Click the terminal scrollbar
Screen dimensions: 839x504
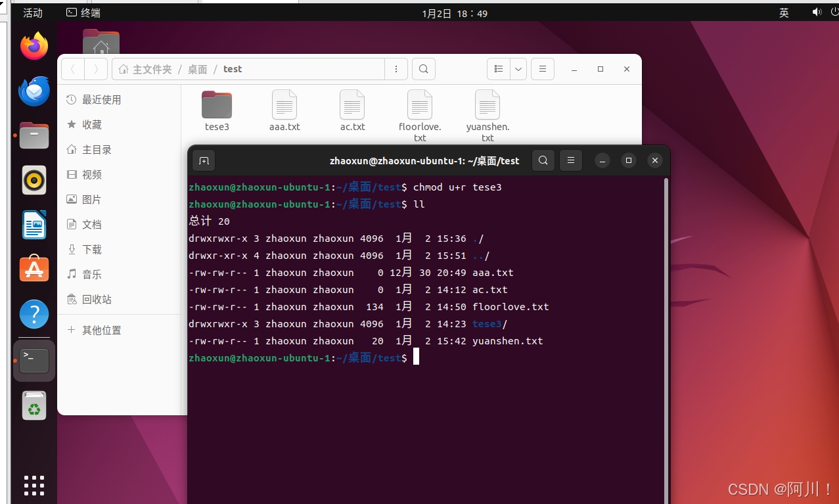(x=666, y=340)
